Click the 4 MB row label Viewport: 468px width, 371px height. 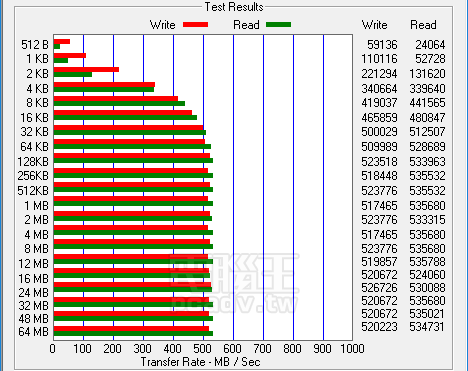pos(37,235)
